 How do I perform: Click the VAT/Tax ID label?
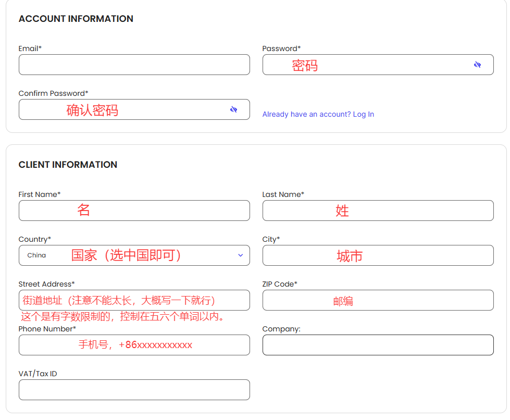click(x=38, y=374)
